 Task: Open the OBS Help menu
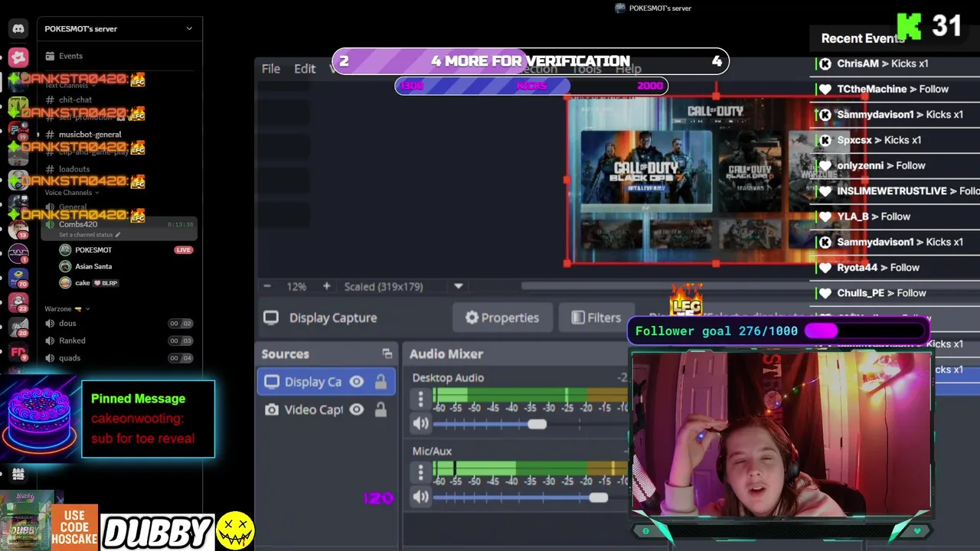coord(629,69)
